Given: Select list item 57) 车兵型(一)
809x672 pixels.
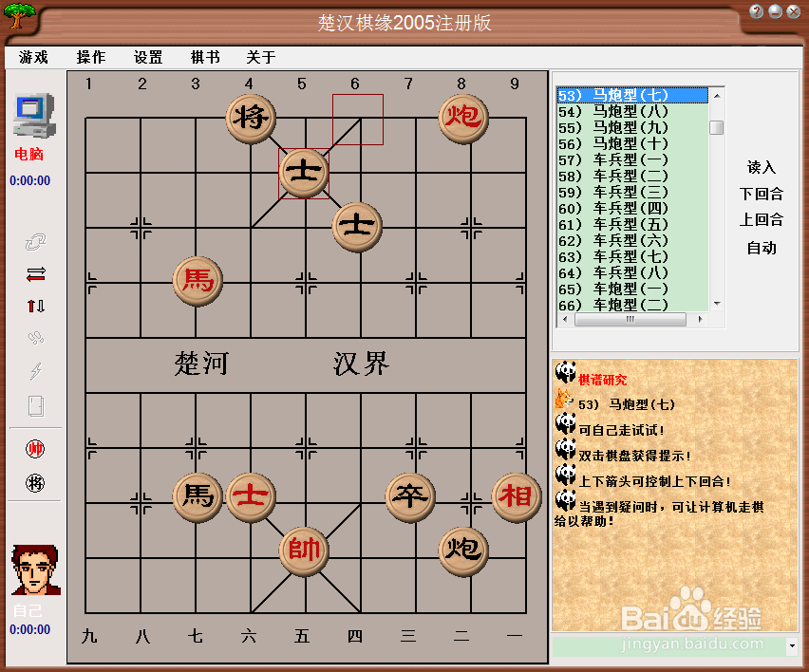Looking at the screenshot, I should [x=632, y=159].
